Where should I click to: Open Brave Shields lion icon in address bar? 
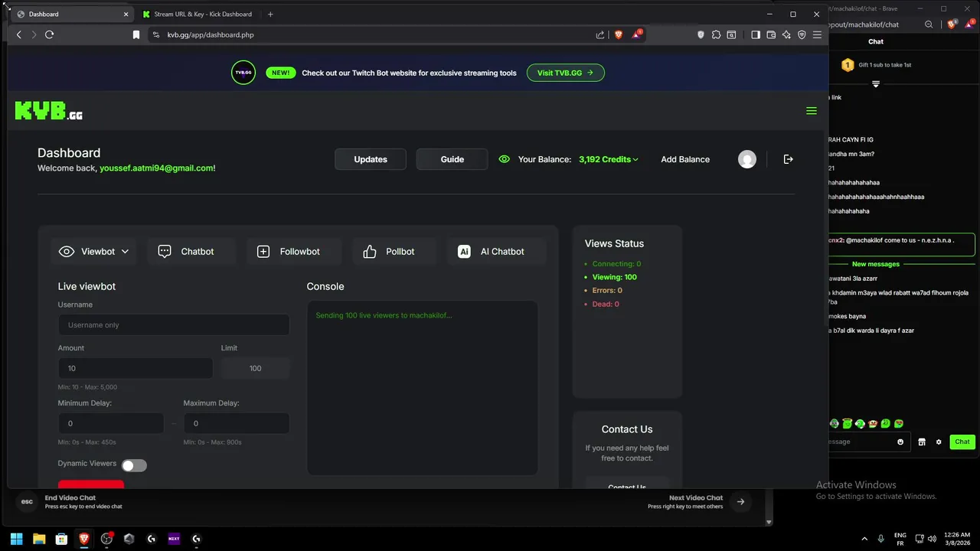coord(619,34)
